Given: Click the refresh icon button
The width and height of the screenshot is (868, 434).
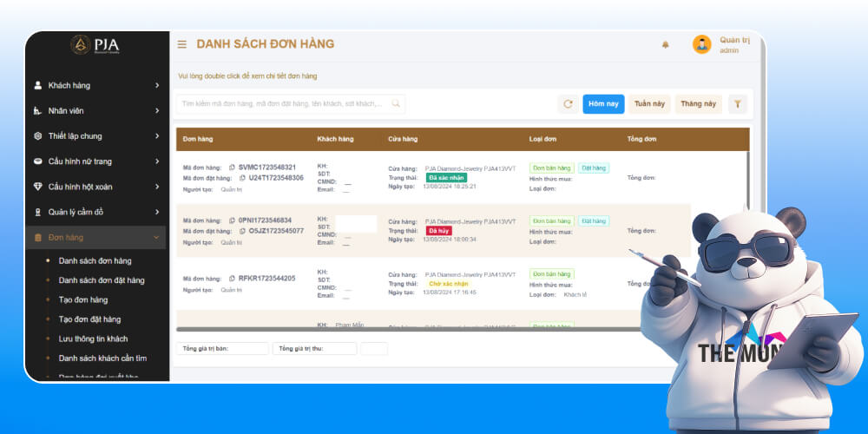Looking at the screenshot, I should [x=568, y=104].
